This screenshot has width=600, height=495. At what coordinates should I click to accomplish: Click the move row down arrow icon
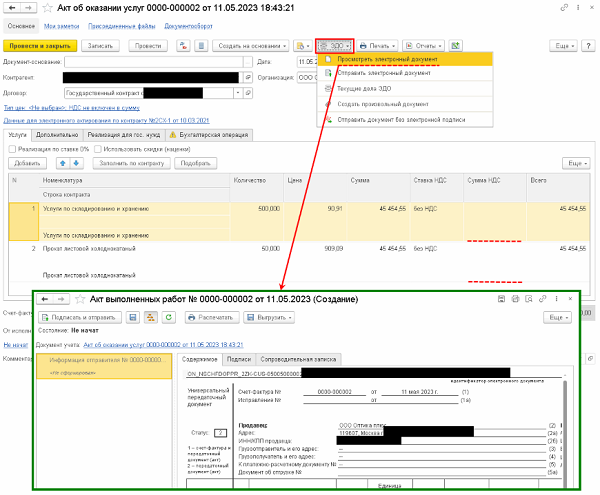pyautogui.click(x=77, y=162)
